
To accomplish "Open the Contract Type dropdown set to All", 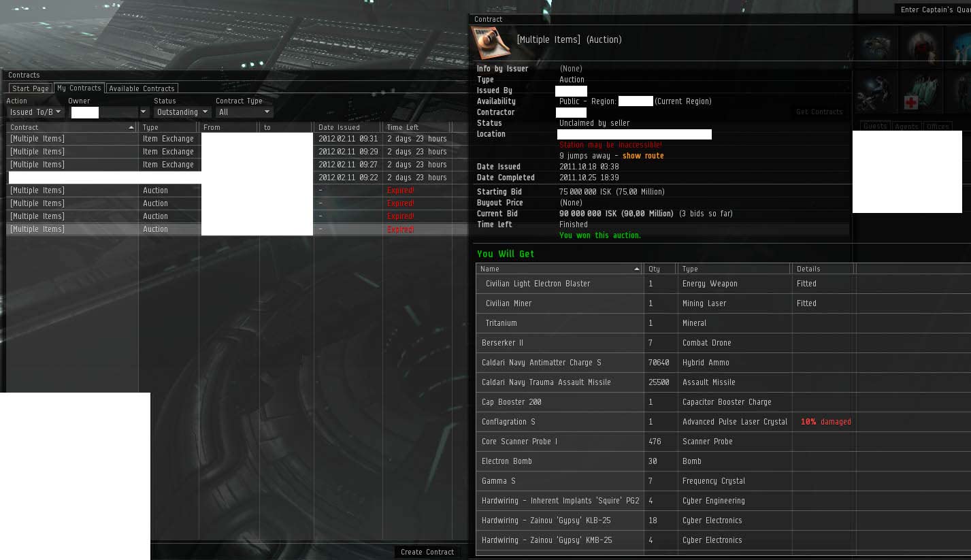I will click(x=244, y=112).
